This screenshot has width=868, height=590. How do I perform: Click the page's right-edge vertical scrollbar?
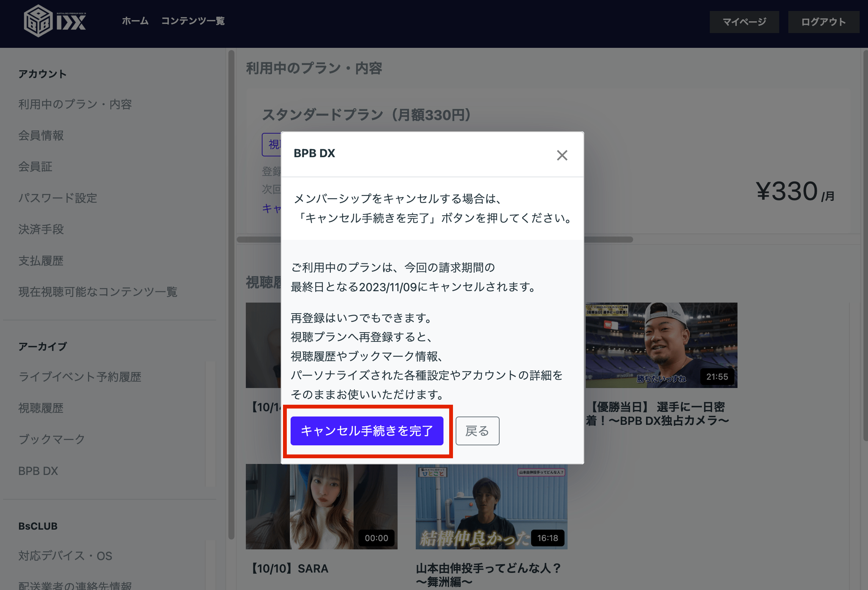[x=865, y=245]
